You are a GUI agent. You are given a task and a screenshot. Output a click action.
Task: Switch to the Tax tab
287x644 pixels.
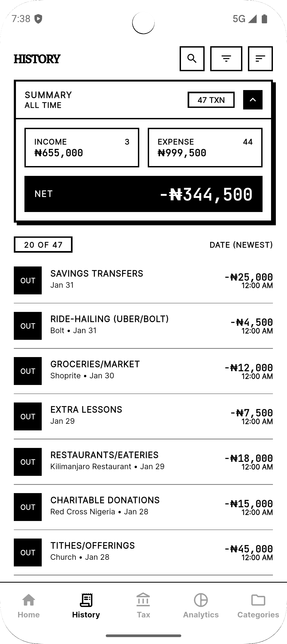pos(143,605)
